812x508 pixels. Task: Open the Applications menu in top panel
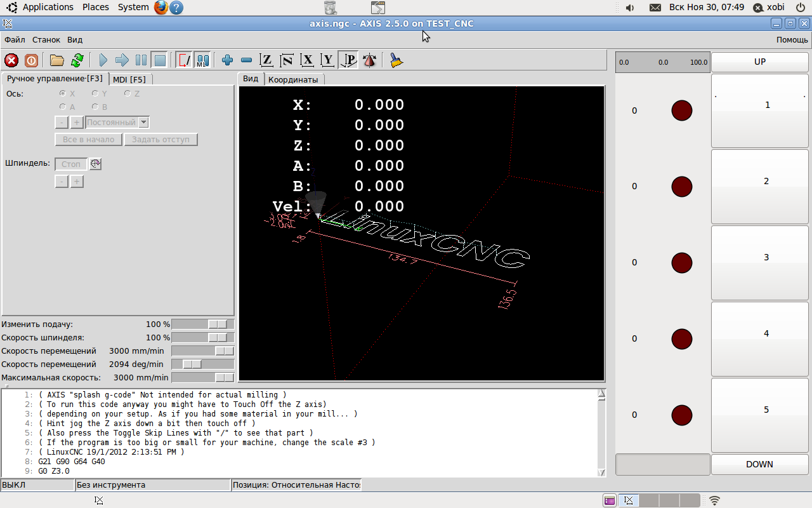pos(48,7)
